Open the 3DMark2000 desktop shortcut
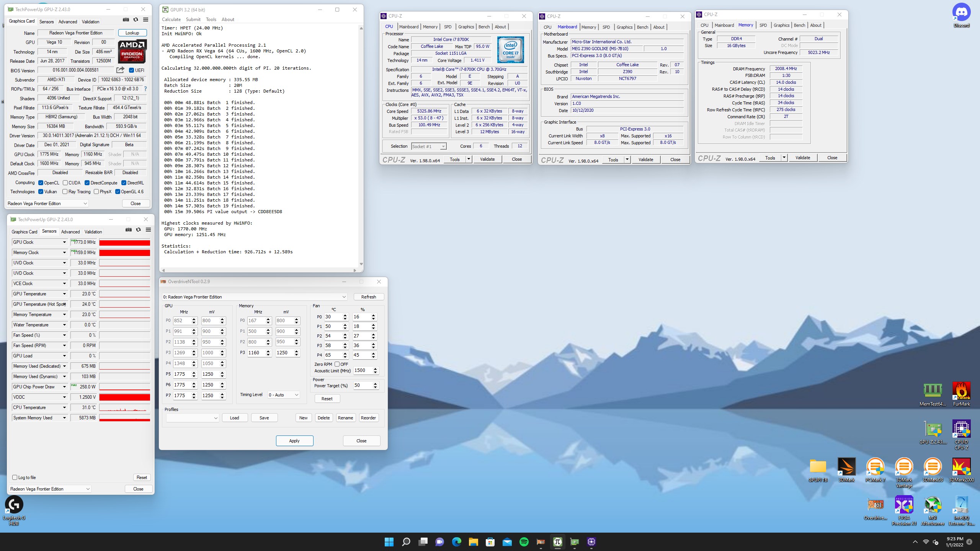The width and height of the screenshot is (980, 551). 961,470
